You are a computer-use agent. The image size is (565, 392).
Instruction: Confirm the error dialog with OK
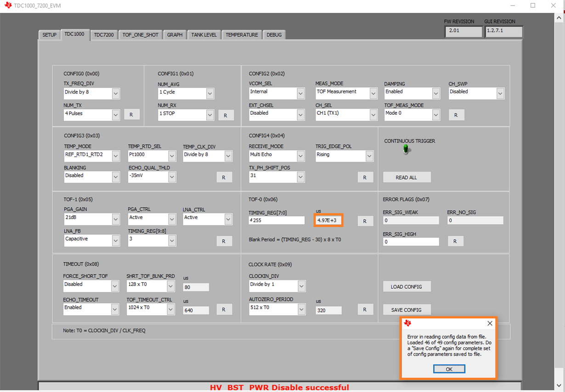tap(449, 369)
